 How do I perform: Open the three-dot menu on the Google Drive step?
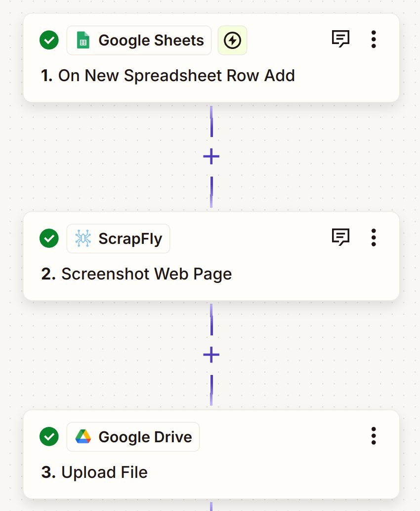374,436
